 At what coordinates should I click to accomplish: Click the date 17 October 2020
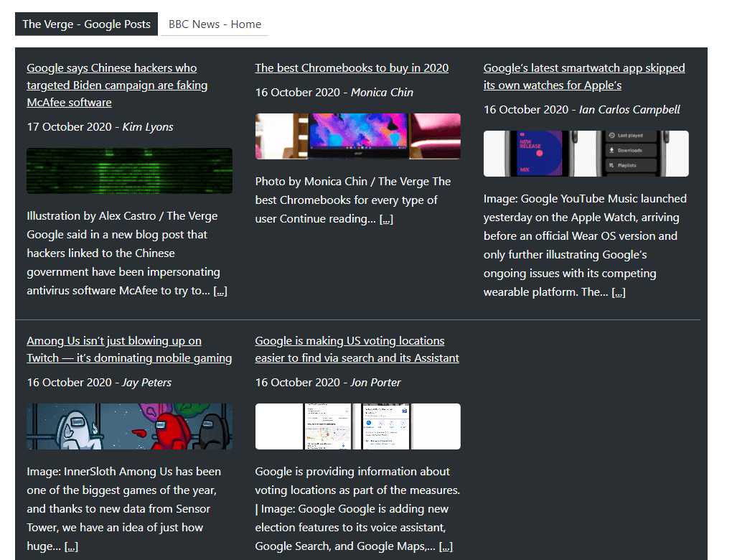69,127
